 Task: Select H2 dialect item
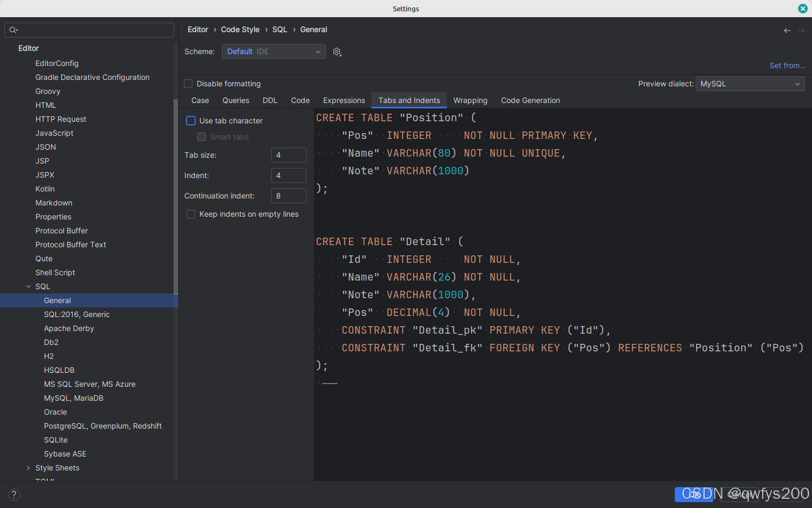tap(49, 356)
